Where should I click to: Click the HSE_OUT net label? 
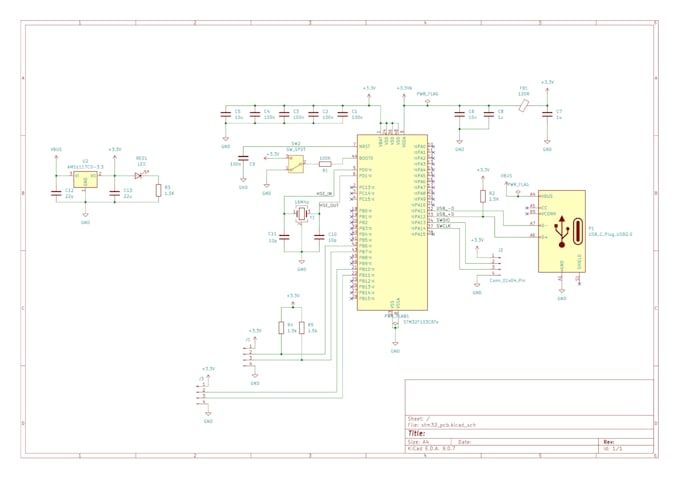point(329,205)
